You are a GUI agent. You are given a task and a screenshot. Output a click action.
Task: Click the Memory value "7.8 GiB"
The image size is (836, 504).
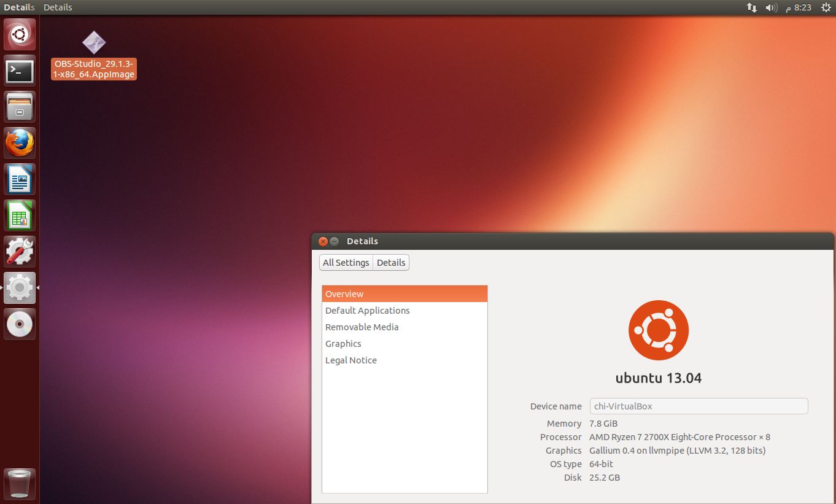(603, 424)
